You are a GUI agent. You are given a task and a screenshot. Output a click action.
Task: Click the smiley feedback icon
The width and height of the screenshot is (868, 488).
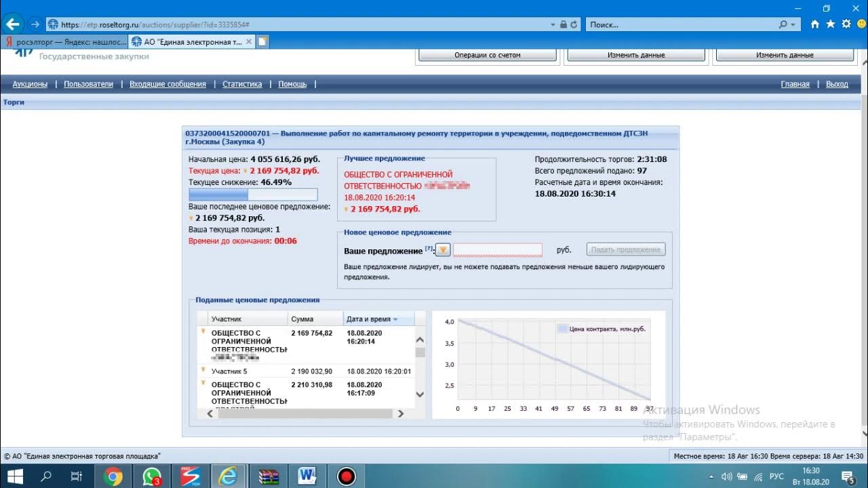coord(861,24)
